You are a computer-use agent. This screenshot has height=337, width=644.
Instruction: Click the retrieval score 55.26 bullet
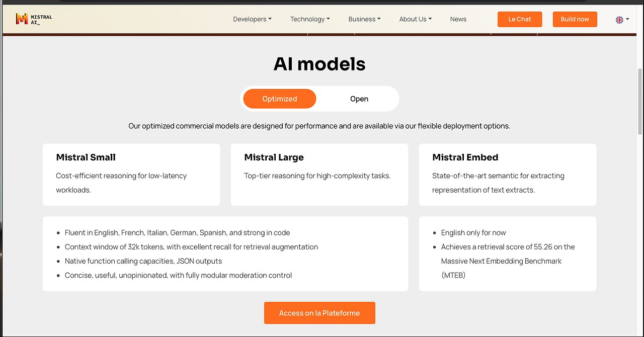(508, 261)
